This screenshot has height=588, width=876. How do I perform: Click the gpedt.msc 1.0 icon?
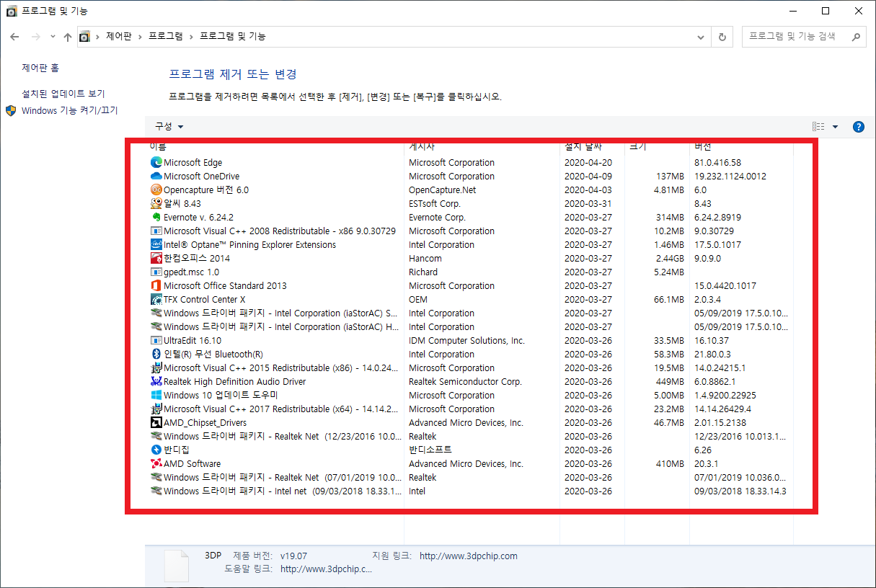tap(156, 272)
